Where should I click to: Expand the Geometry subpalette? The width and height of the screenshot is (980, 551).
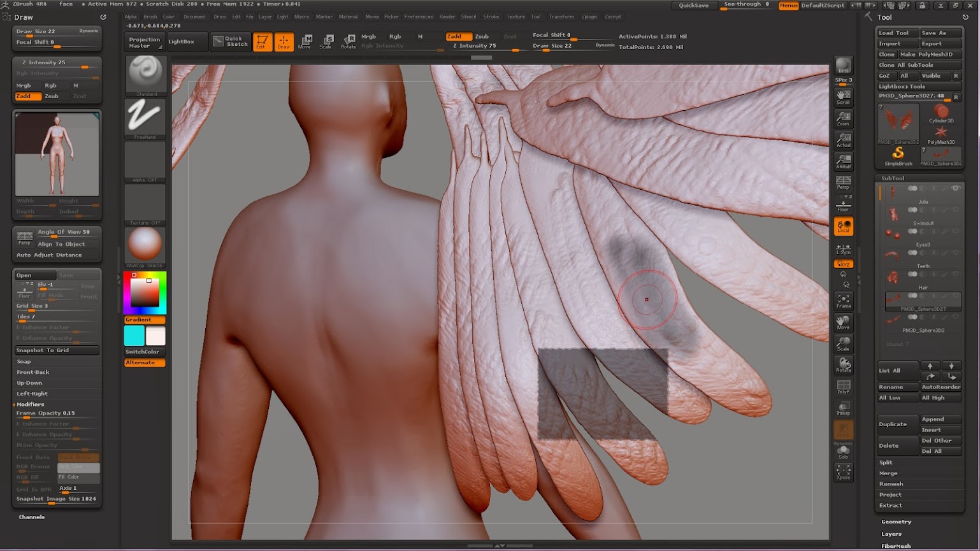896,522
